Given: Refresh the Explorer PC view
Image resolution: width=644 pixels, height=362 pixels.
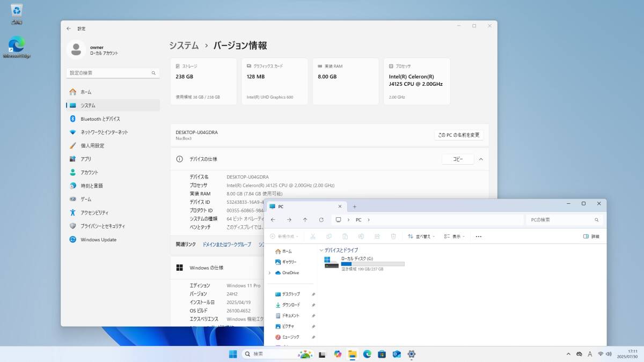Looking at the screenshot, I should (x=321, y=220).
